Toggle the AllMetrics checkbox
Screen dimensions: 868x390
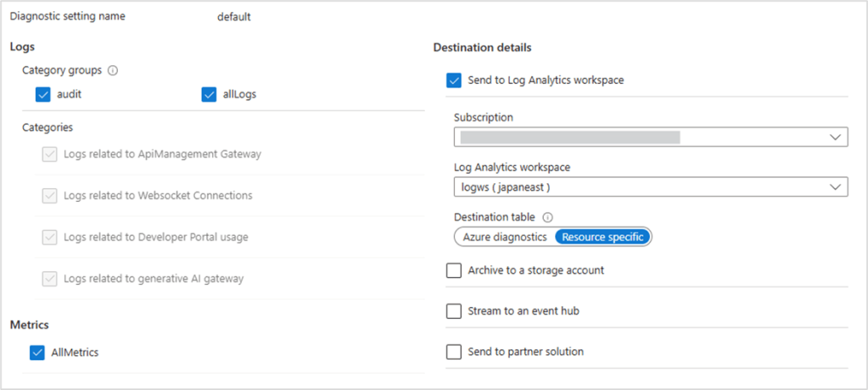pyautogui.click(x=37, y=353)
